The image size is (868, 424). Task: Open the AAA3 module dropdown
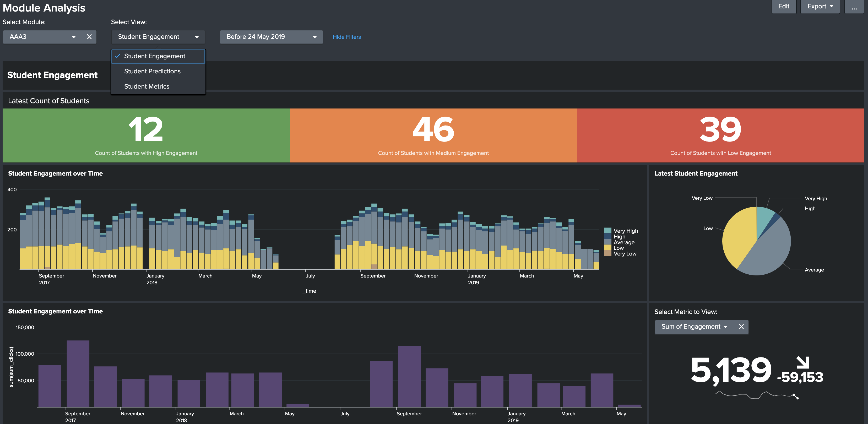(42, 37)
